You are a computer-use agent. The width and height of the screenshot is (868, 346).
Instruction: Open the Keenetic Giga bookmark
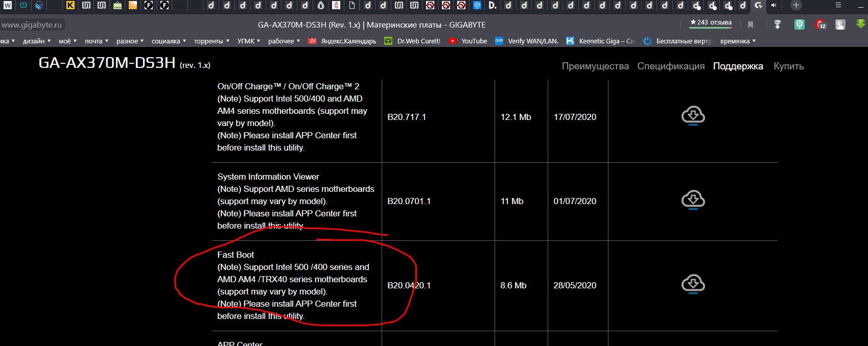click(x=600, y=41)
